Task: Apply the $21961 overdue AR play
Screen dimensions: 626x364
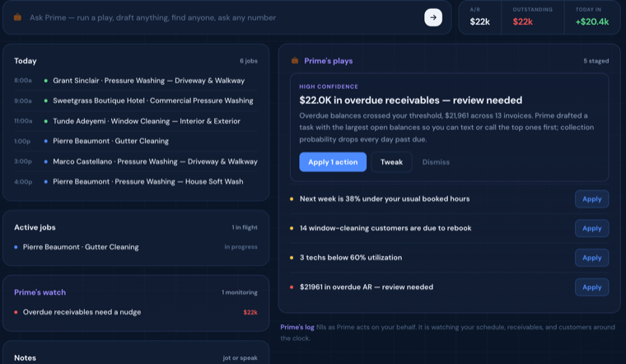Action: click(591, 287)
